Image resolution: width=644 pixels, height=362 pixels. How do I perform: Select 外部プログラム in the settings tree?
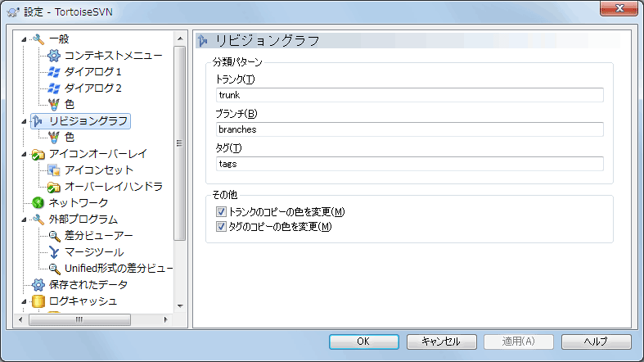click(x=83, y=219)
